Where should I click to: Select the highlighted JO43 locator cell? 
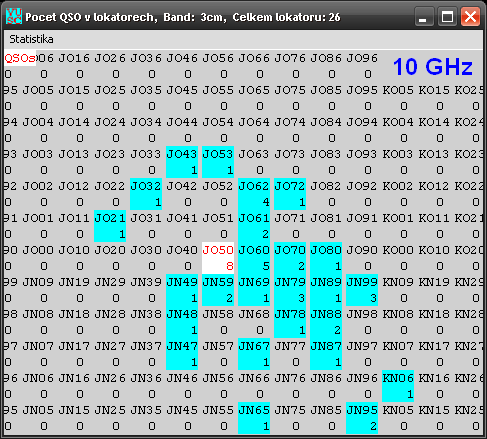point(182,162)
